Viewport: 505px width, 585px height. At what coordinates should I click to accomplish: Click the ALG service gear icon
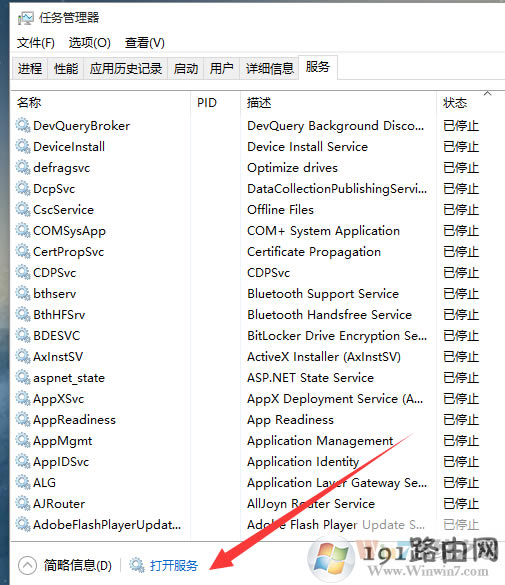coord(23,482)
